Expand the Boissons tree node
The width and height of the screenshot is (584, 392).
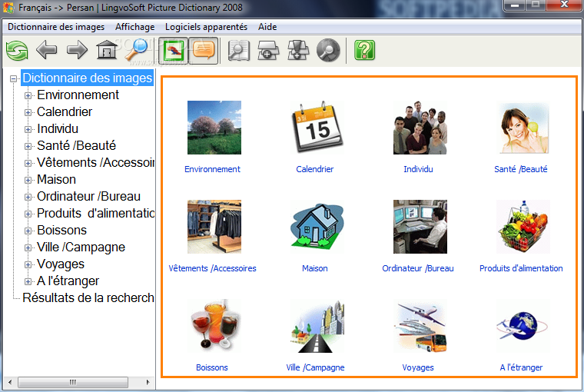pos(28,231)
